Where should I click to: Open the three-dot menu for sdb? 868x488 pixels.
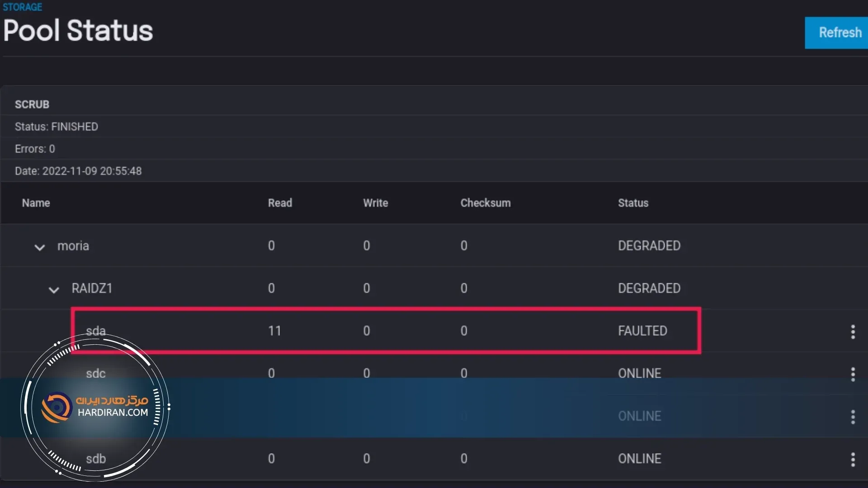[x=853, y=460]
